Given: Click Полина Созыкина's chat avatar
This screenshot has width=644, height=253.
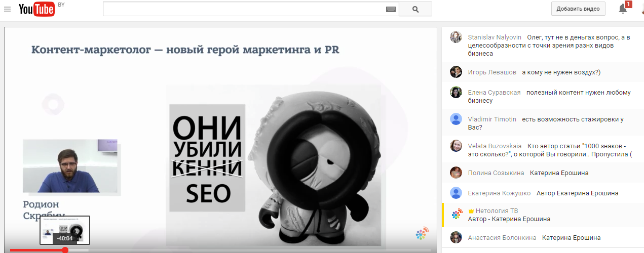Looking at the screenshot, I should tap(456, 173).
